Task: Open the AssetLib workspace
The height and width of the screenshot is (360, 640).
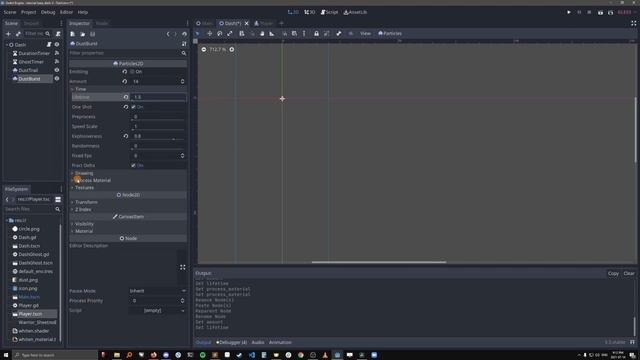Action: [355, 12]
